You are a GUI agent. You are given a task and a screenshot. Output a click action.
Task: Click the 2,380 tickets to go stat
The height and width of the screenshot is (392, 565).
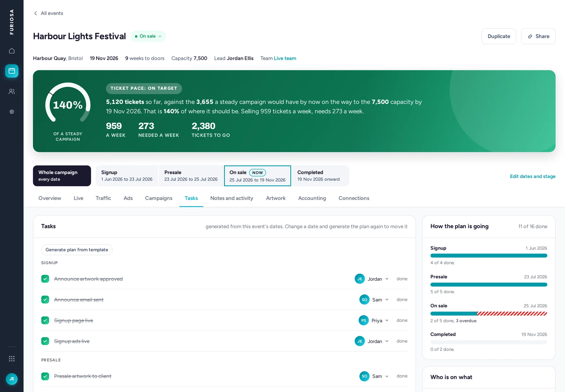[211, 130]
